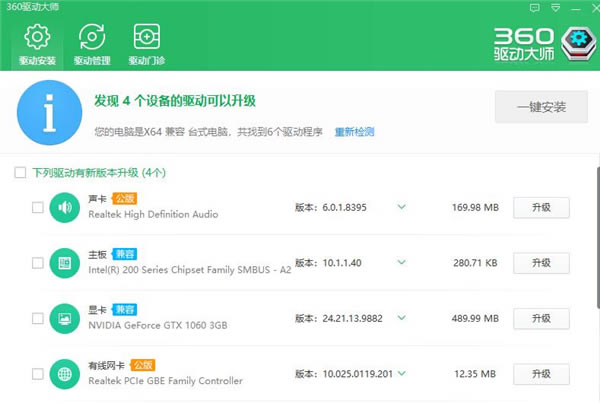Click the vertical scrollbar thumb on driver list
This screenshot has height=403, width=600.
598,237
